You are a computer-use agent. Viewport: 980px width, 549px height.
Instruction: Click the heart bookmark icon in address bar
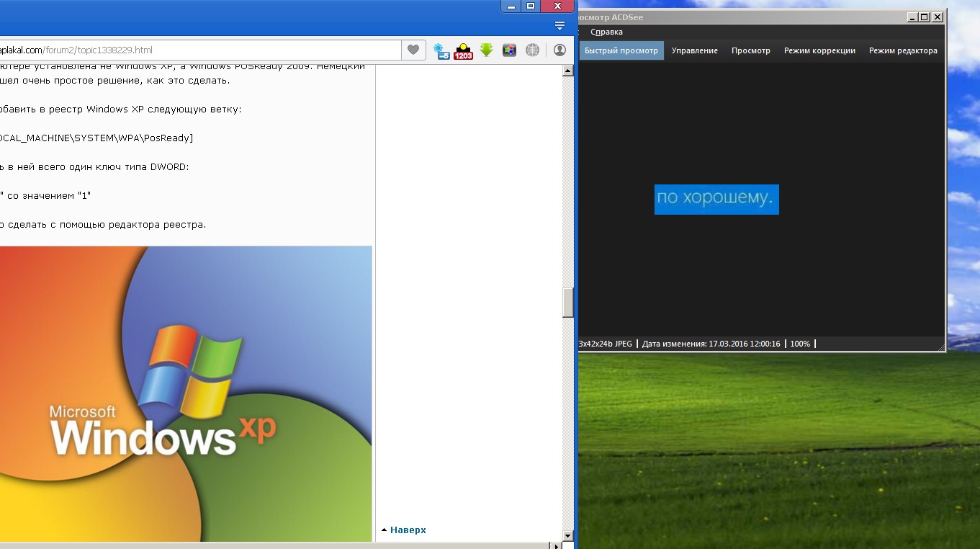[x=413, y=50]
